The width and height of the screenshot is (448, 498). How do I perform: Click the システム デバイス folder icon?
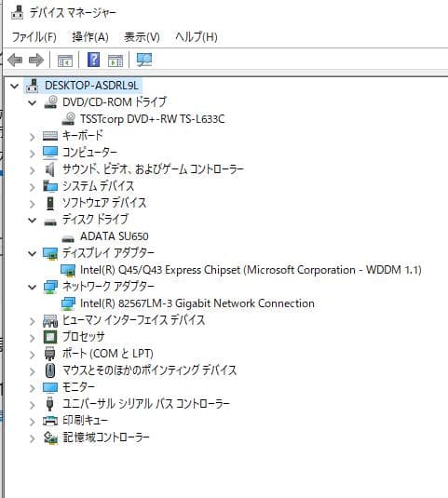click(50, 186)
